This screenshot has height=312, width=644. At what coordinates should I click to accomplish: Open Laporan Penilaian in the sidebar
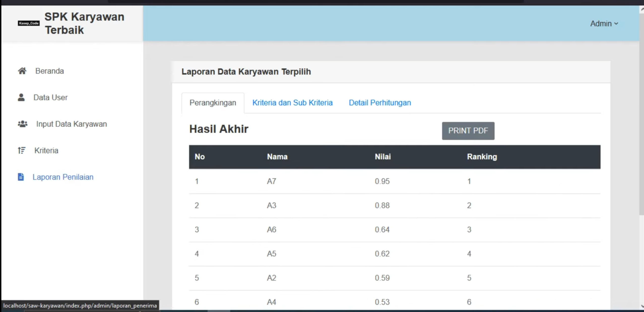pos(63,177)
